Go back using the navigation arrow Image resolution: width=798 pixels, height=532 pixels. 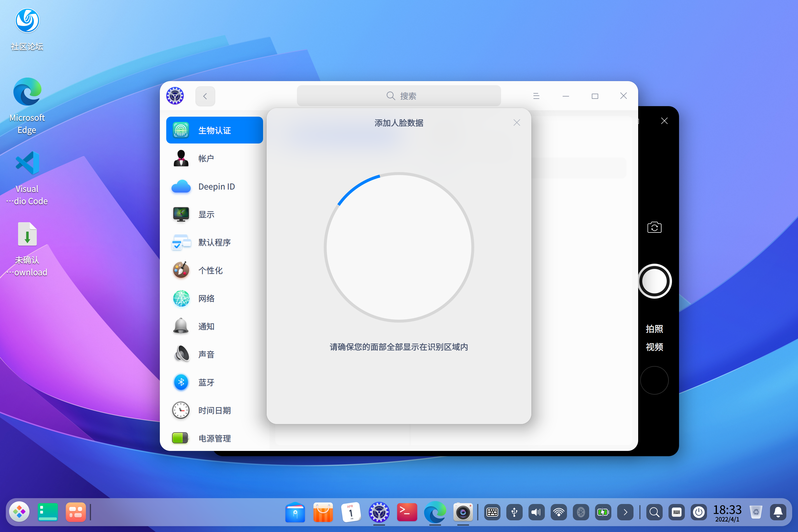[x=205, y=96]
